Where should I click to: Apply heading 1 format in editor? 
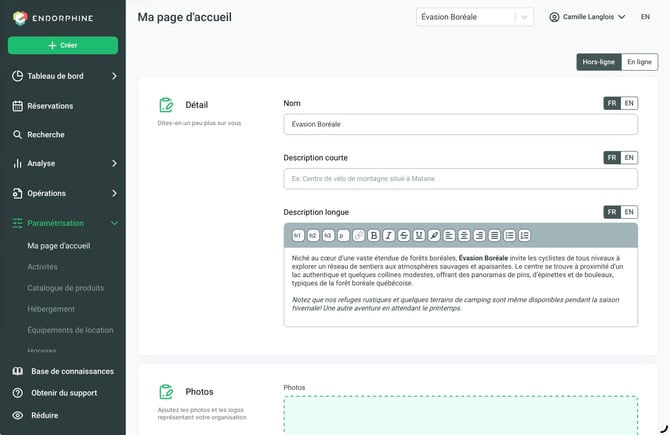click(x=298, y=235)
